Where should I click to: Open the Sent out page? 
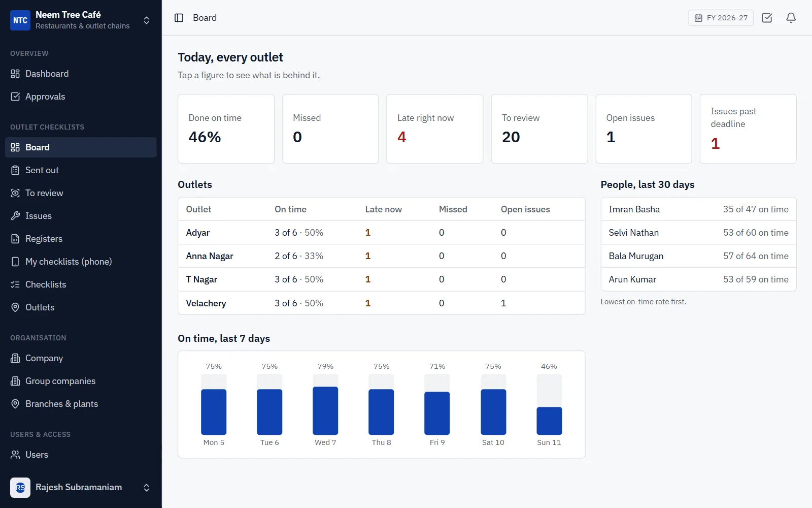tap(81, 170)
